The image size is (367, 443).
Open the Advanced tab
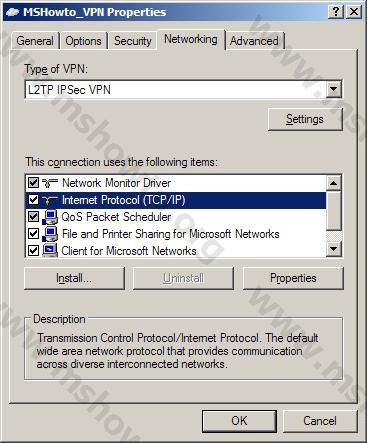[x=254, y=41]
